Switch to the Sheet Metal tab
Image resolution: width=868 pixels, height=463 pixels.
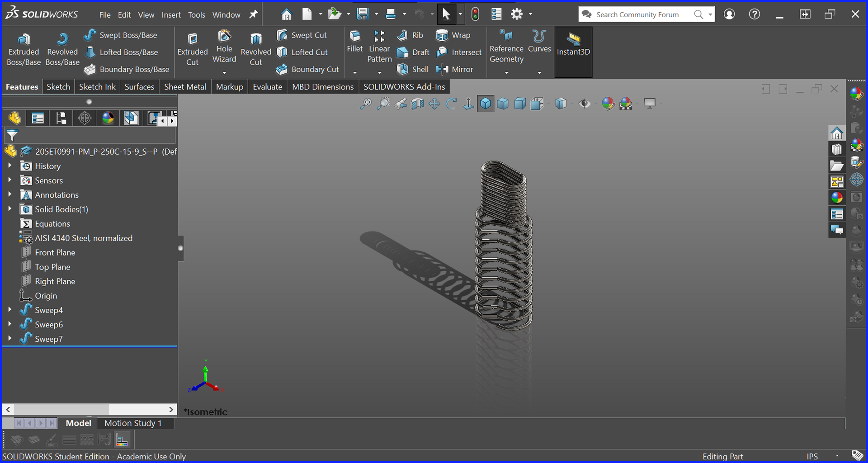pyautogui.click(x=185, y=87)
